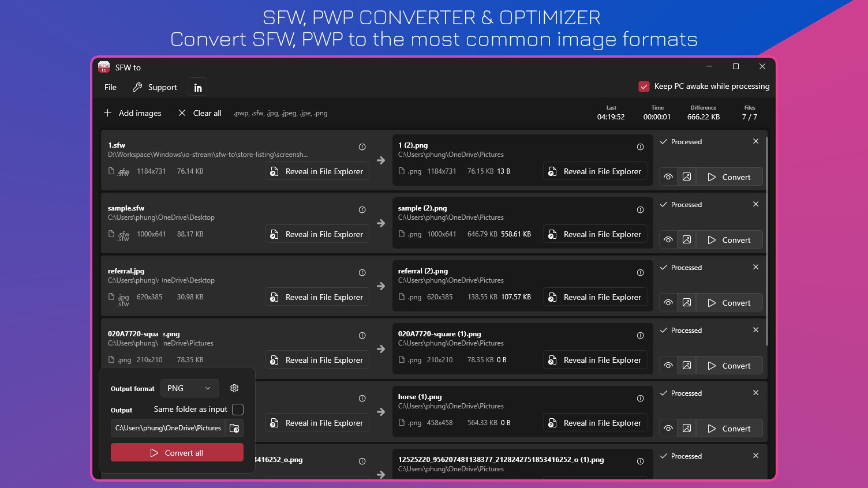Open 020A7720-square (1).png via image viewer icon
Image resolution: width=868 pixels, height=488 pixels.
[687, 365]
